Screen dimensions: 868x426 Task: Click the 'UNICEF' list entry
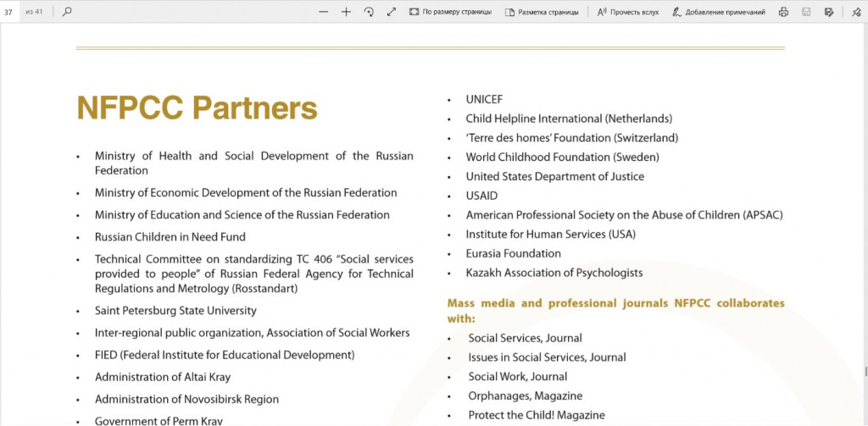(484, 100)
